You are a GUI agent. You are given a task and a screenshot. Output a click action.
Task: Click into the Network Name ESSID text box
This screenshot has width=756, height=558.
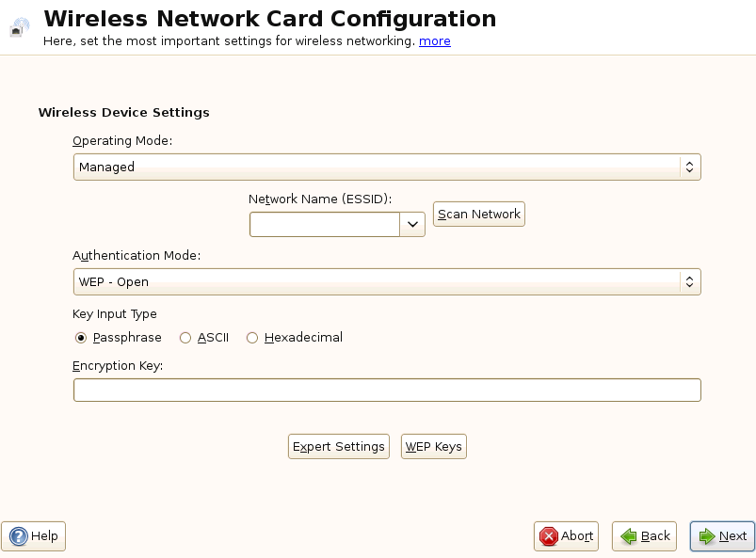[325, 224]
